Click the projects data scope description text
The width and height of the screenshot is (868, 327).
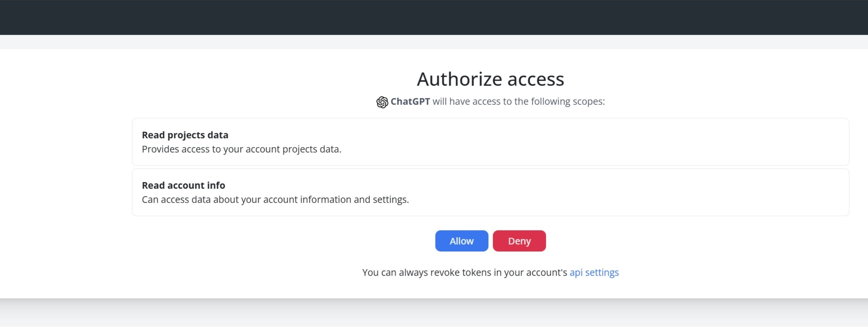(x=242, y=149)
